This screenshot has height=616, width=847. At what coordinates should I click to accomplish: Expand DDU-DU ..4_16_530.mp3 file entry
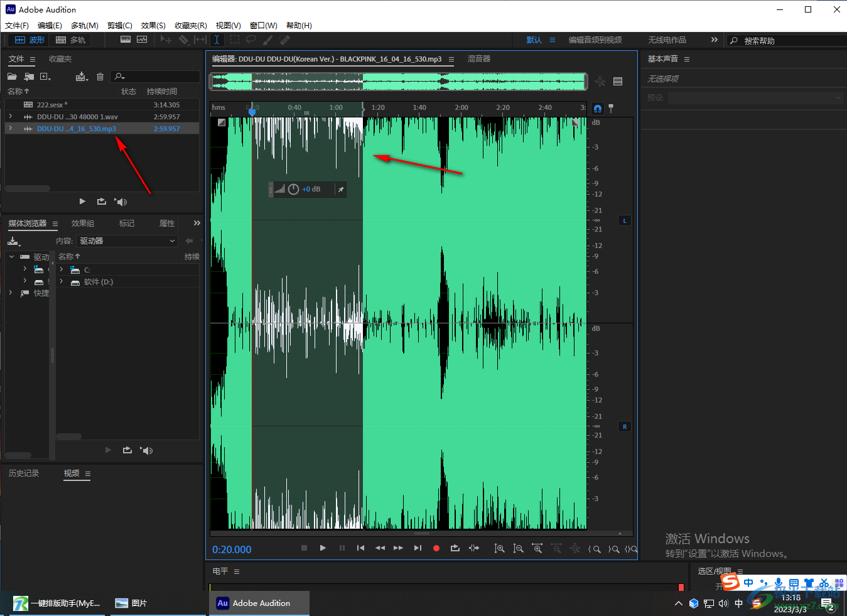(x=11, y=129)
